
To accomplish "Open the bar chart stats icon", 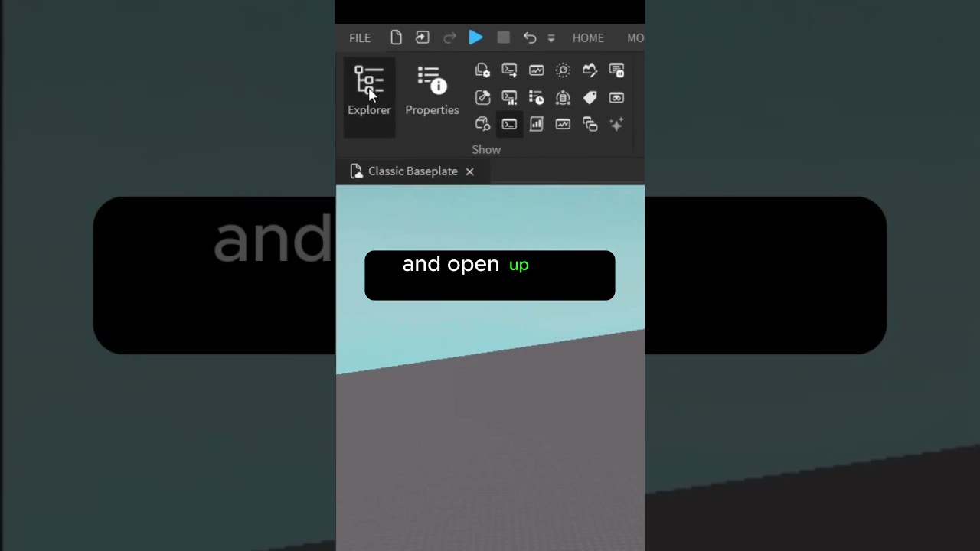I will pos(536,124).
